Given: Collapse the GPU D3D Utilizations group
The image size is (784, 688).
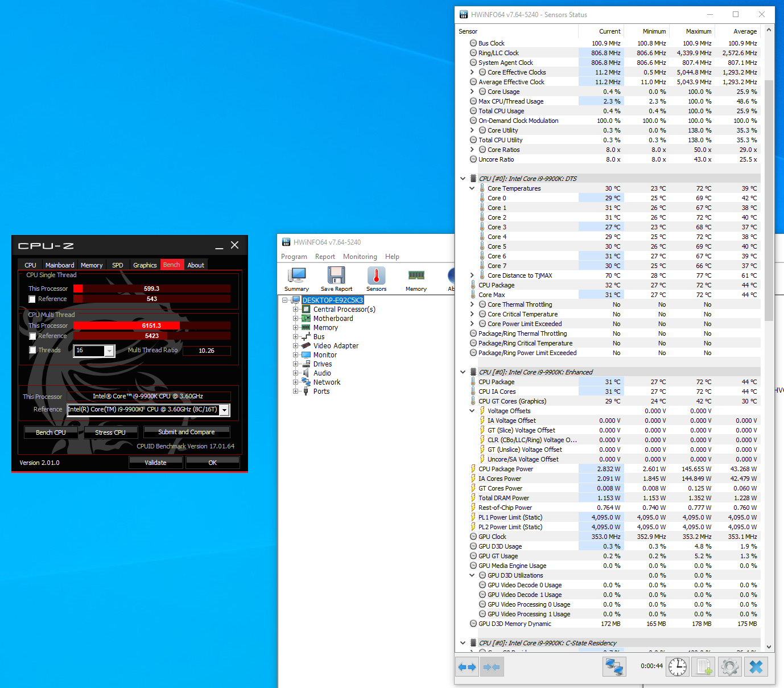Looking at the screenshot, I should [x=472, y=575].
